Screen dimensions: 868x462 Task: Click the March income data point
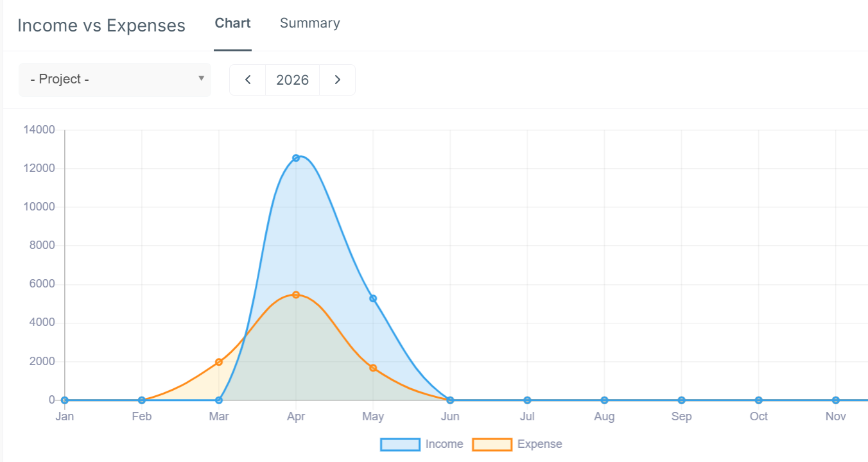click(219, 400)
